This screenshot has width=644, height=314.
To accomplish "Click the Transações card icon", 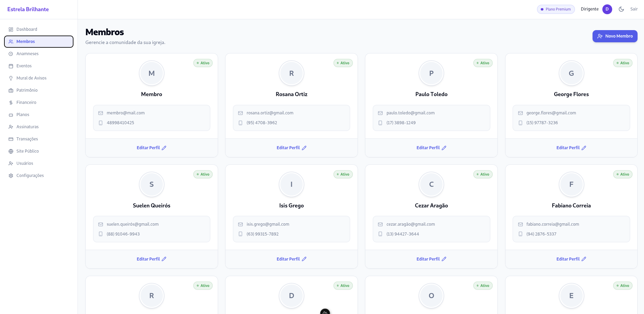I will tap(11, 139).
